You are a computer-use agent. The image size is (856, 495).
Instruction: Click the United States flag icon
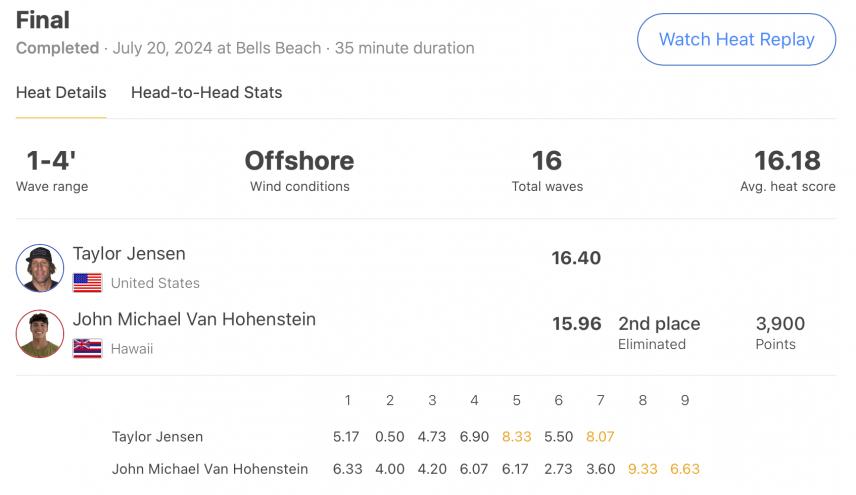point(87,283)
